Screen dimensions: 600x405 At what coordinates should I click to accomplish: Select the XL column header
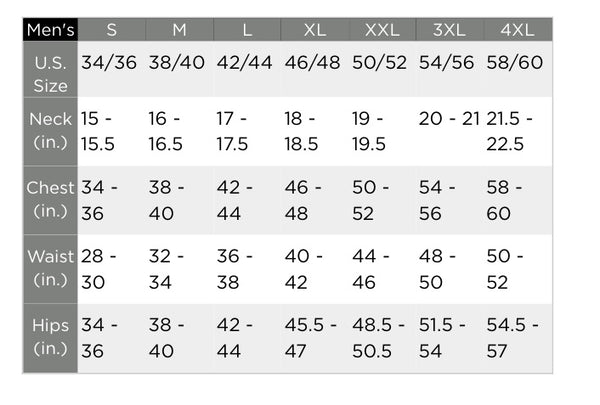[314, 29]
